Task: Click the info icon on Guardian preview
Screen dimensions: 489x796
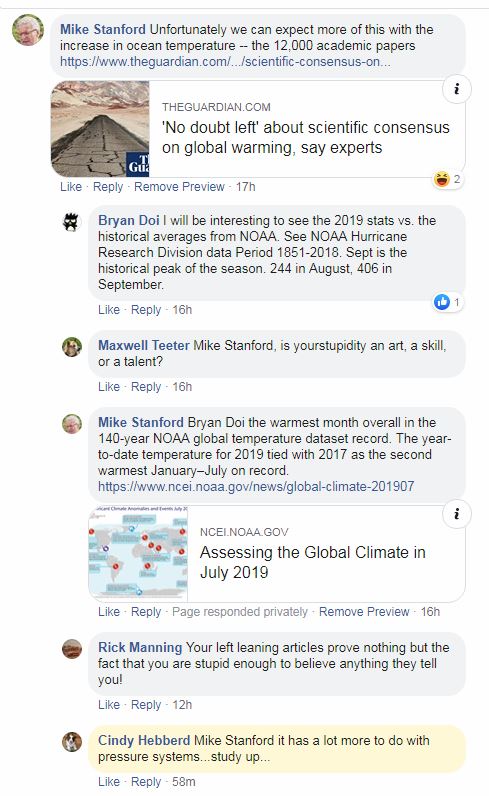Action: click(457, 89)
